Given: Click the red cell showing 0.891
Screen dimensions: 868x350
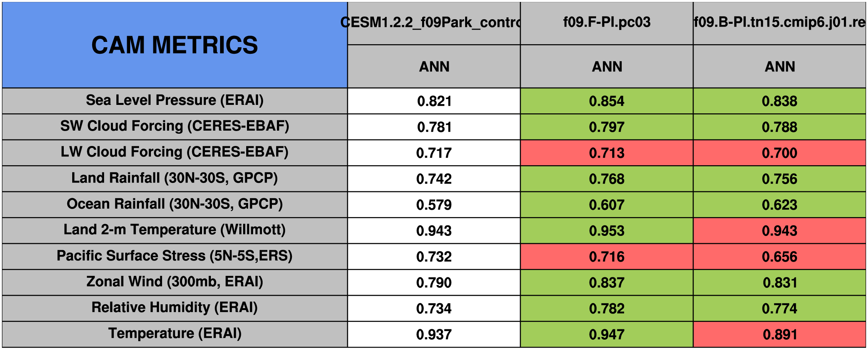Looking at the screenshot, I should point(779,334).
